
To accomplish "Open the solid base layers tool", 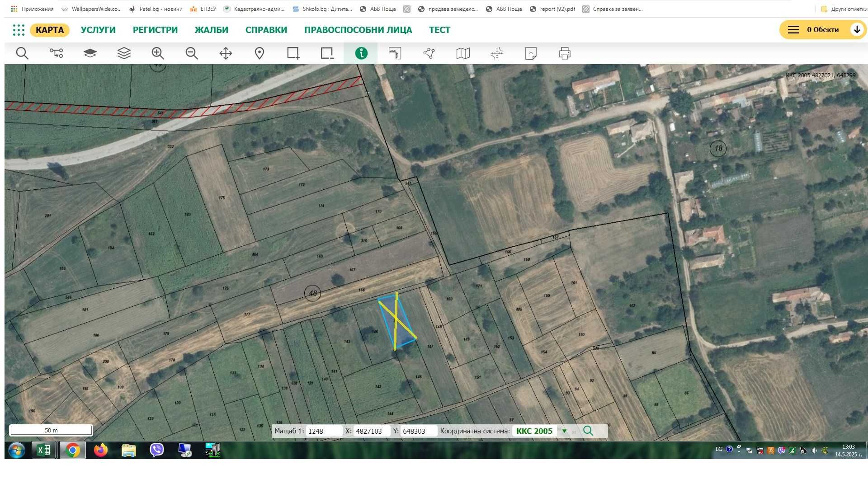I will pyautogui.click(x=90, y=53).
